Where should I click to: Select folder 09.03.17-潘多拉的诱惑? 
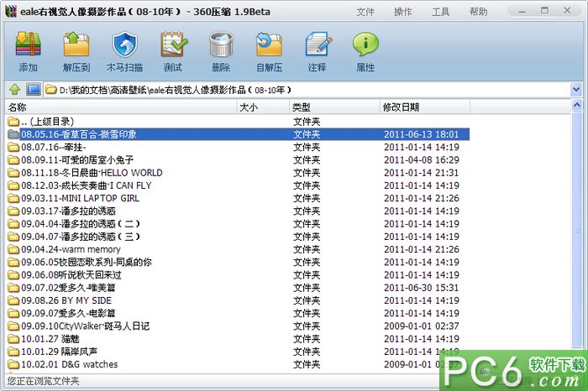238,211
